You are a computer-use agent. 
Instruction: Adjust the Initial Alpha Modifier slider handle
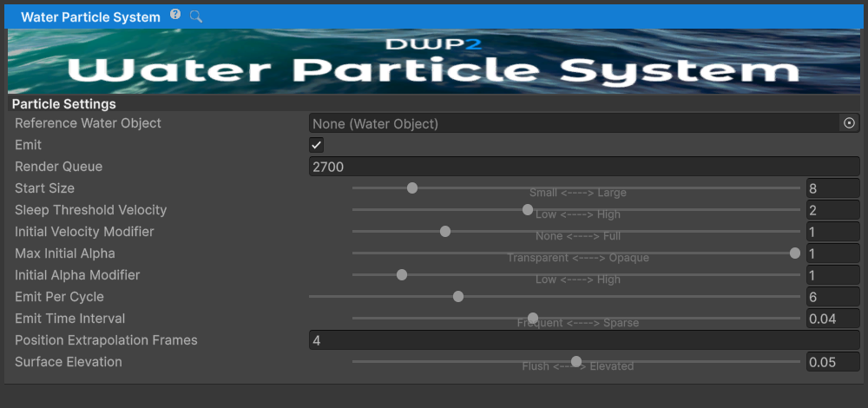click(402, 274)
